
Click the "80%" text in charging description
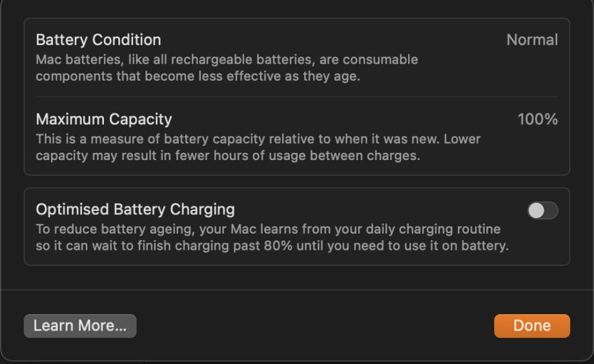(276, 245)
